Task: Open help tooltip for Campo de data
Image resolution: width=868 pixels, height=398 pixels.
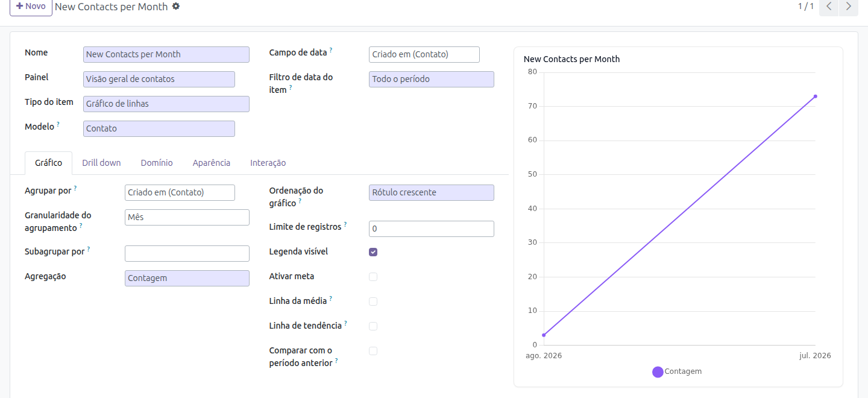Action: 331,50
